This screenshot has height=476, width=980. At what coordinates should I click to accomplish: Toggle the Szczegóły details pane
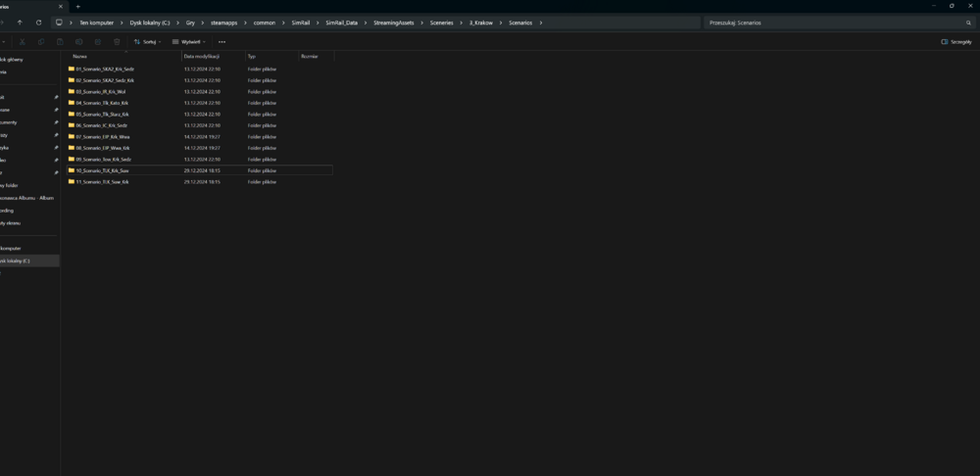956,42
